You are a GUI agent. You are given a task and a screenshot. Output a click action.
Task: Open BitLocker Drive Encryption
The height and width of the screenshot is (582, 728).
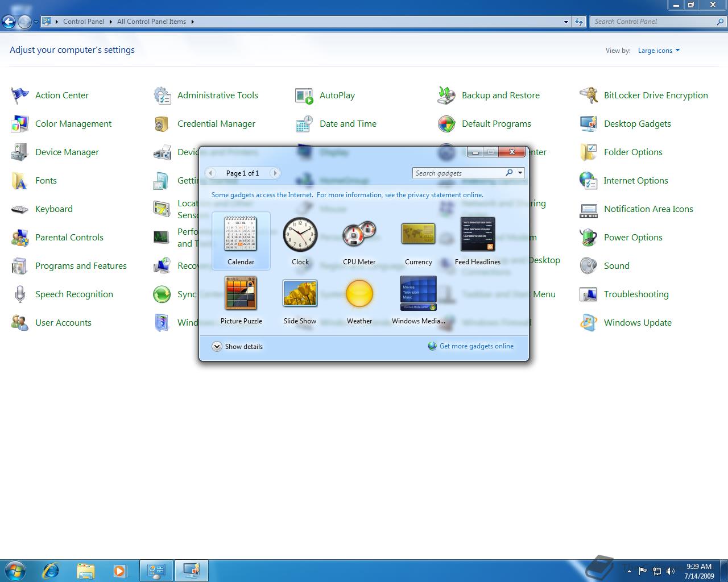click(644, 95)
